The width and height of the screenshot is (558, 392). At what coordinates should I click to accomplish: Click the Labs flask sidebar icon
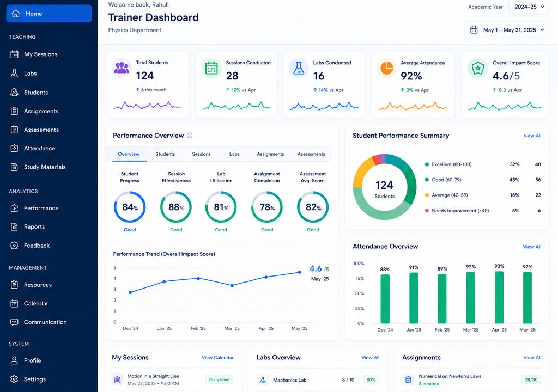pos(14,73)
